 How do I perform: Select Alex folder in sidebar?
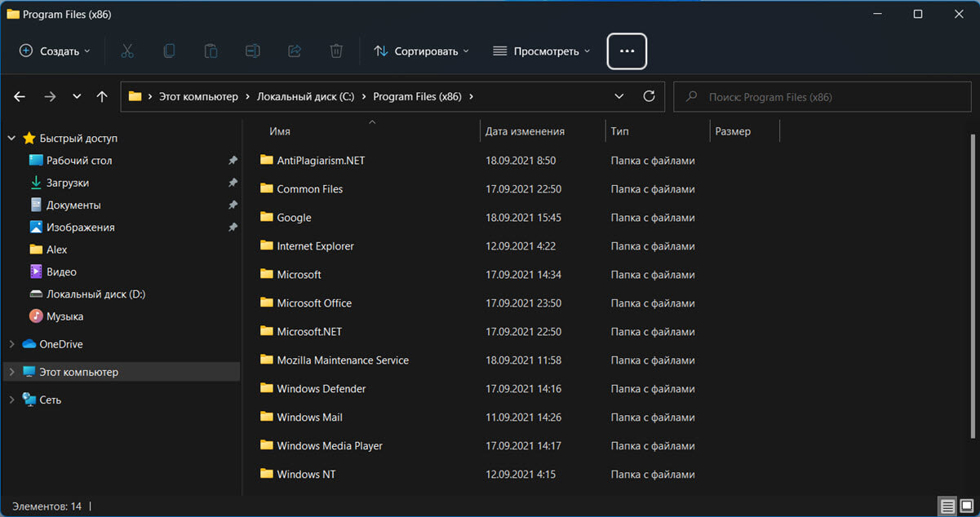coord(57,250)
